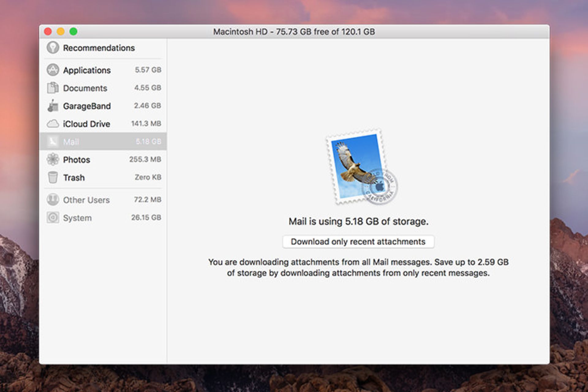588x392 pixels.
Task: Select the Recommendations lightbulb icon
Action: point(53,48)
